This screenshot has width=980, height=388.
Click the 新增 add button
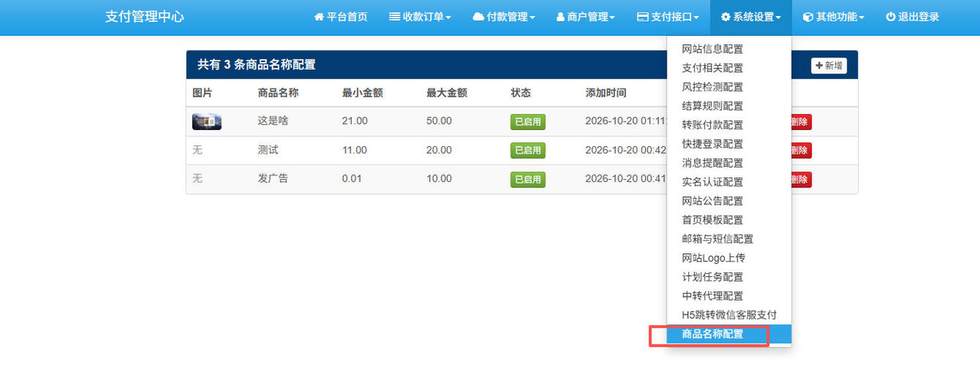tap(829, 66)
